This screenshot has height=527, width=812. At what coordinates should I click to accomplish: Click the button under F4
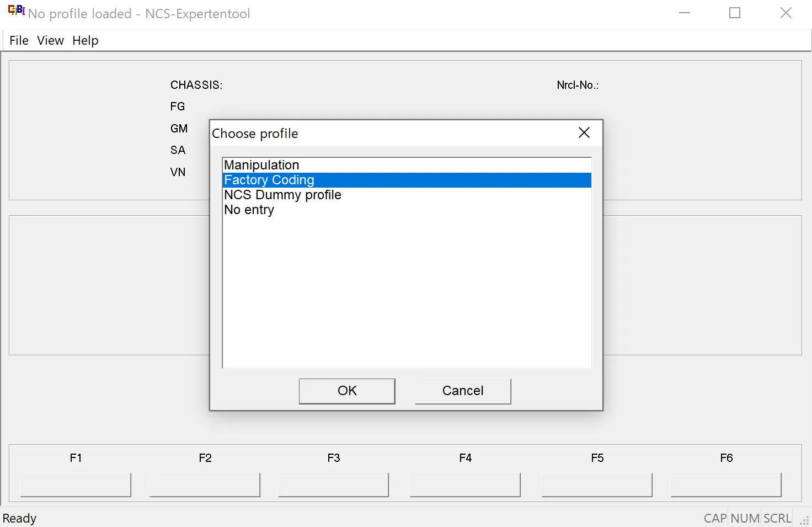465,485
